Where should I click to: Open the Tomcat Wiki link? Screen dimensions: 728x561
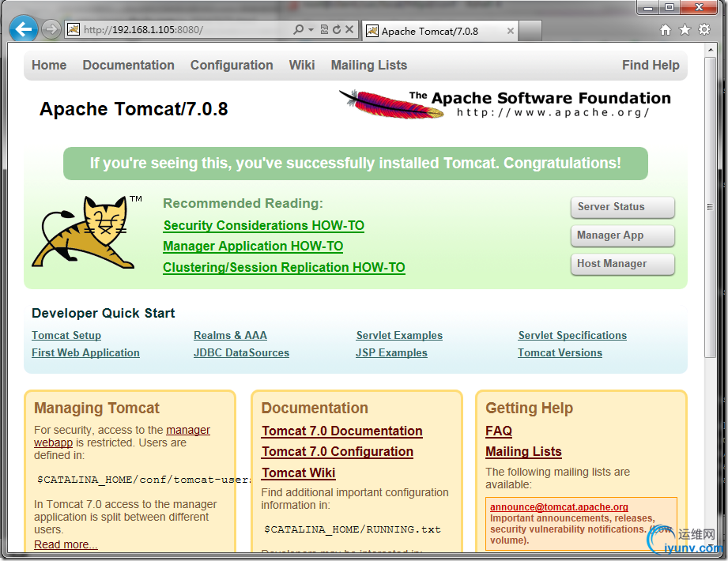[299, 473]
